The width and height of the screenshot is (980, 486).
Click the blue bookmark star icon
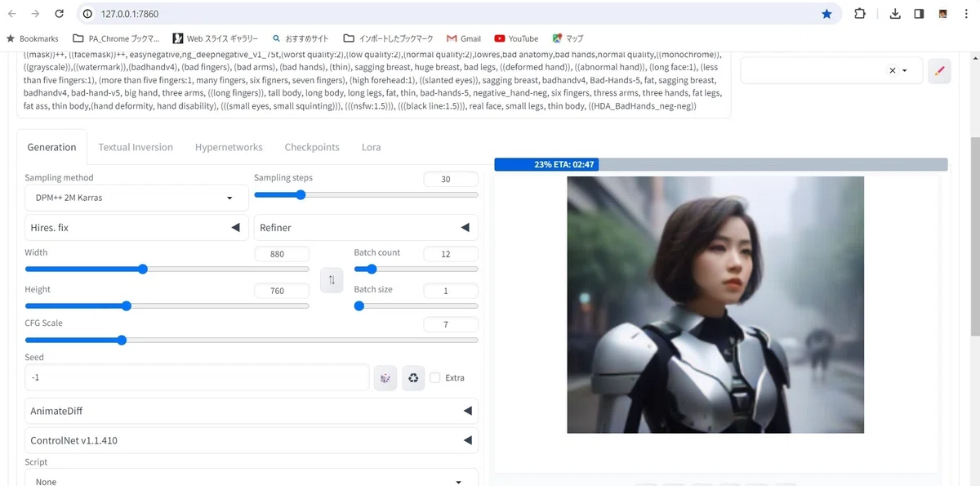click(x=826, y=14)
